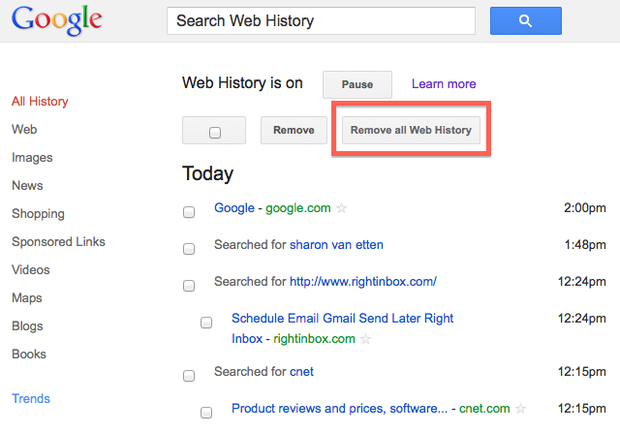Tick checkbox for Schedule Email Gmail entry
620x433 pixels.
click(206, 322)
